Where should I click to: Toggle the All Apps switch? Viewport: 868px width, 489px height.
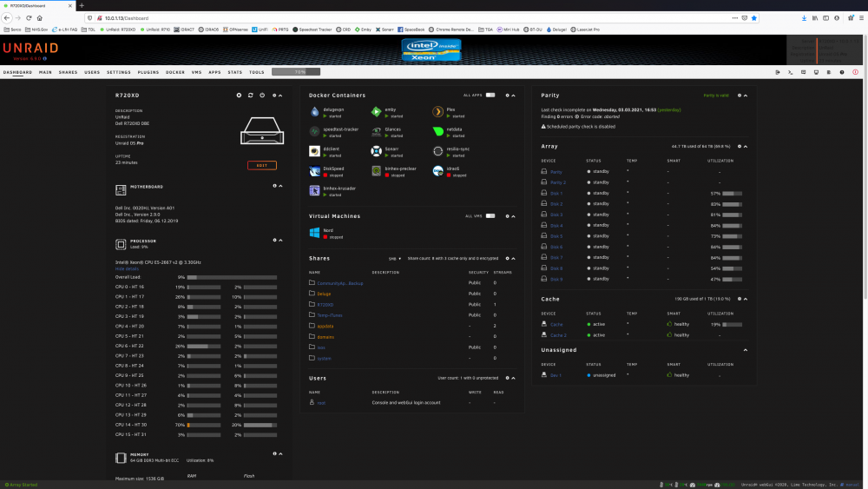[490, 96]
